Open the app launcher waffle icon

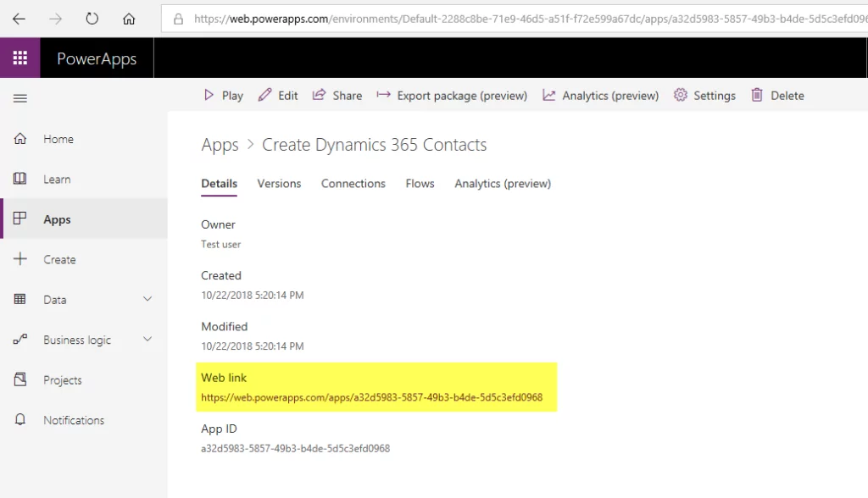click(x=20, y=58)
